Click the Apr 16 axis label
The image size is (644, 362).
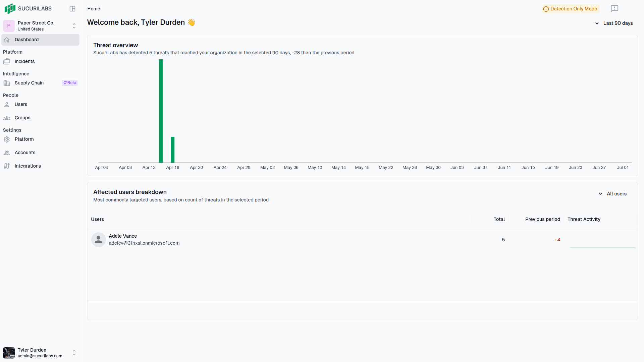tap(173, 168)
